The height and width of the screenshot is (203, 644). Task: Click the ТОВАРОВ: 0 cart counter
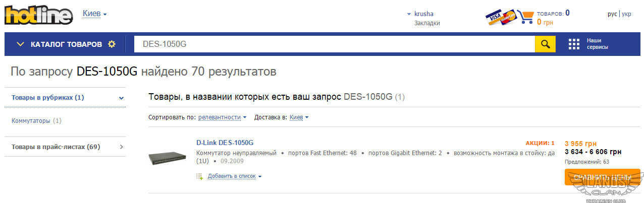coord(553,13)
